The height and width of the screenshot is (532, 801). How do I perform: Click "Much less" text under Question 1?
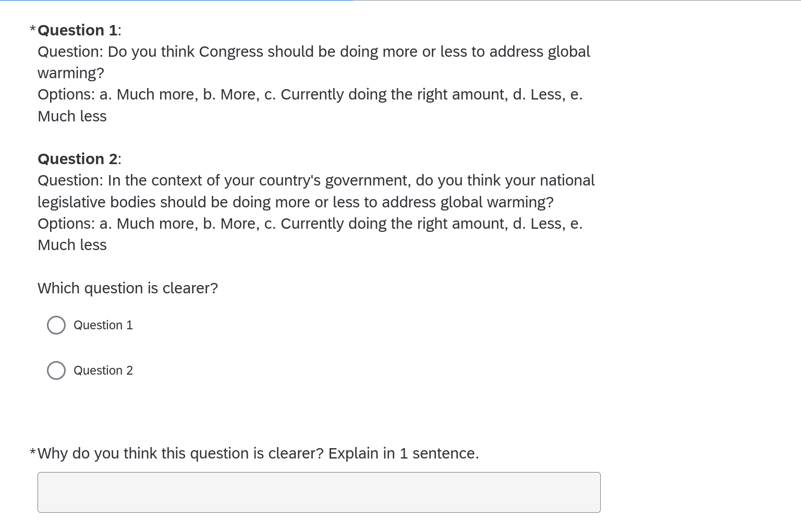pyautogui.click(x=72, y=116)
